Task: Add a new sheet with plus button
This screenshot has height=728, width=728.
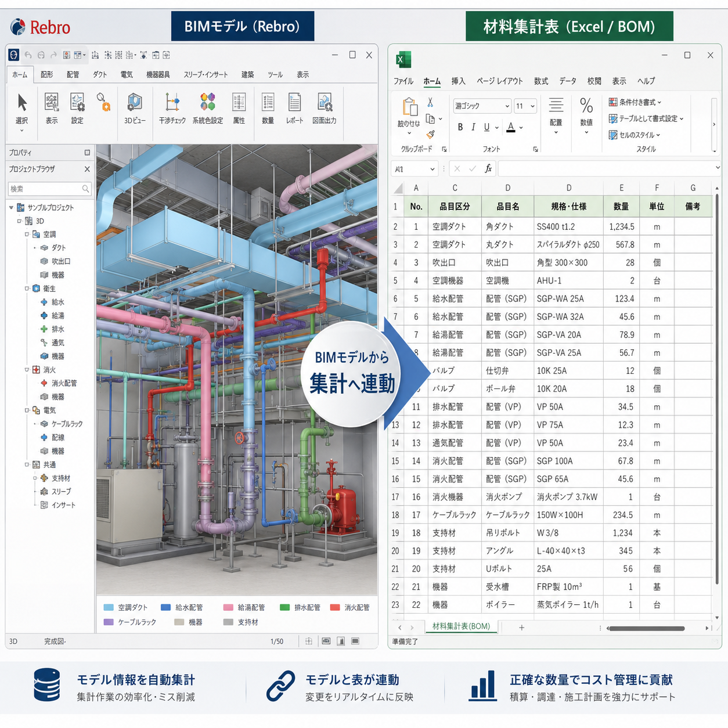Action: [521, 628]
